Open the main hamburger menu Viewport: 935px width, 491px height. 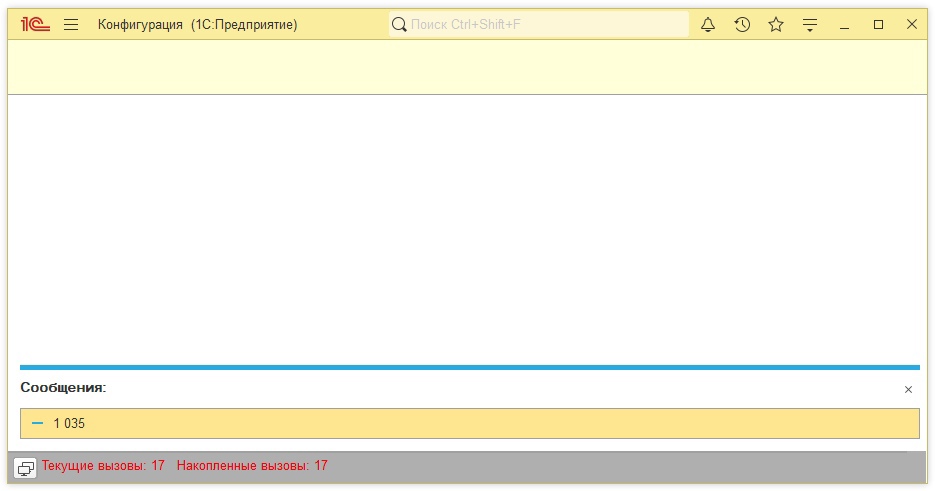click(71, 24)
